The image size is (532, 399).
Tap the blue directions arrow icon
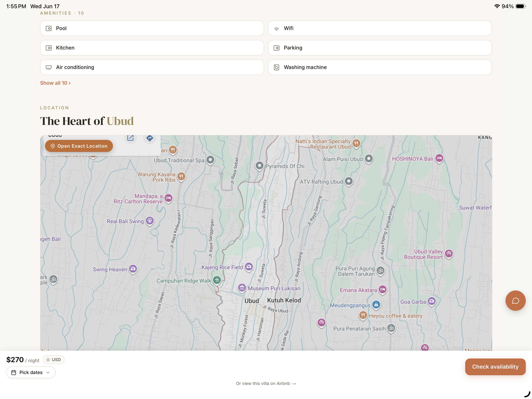[150, 138]
